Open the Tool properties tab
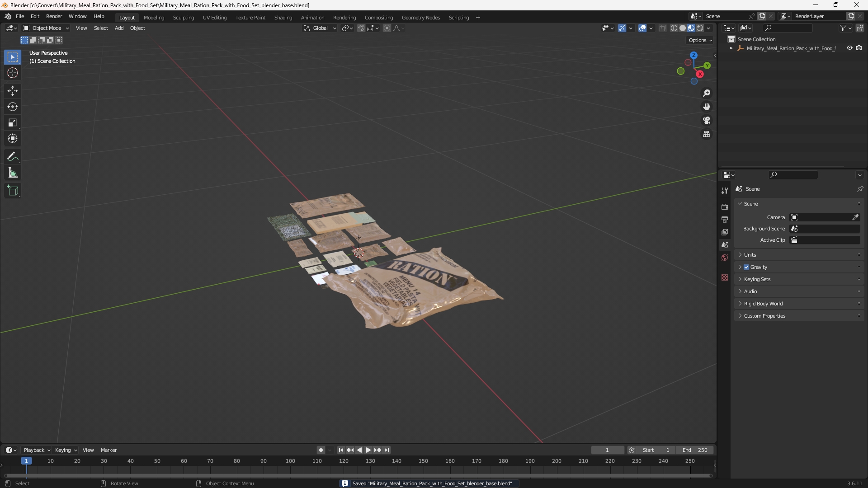 pos(725,191)
